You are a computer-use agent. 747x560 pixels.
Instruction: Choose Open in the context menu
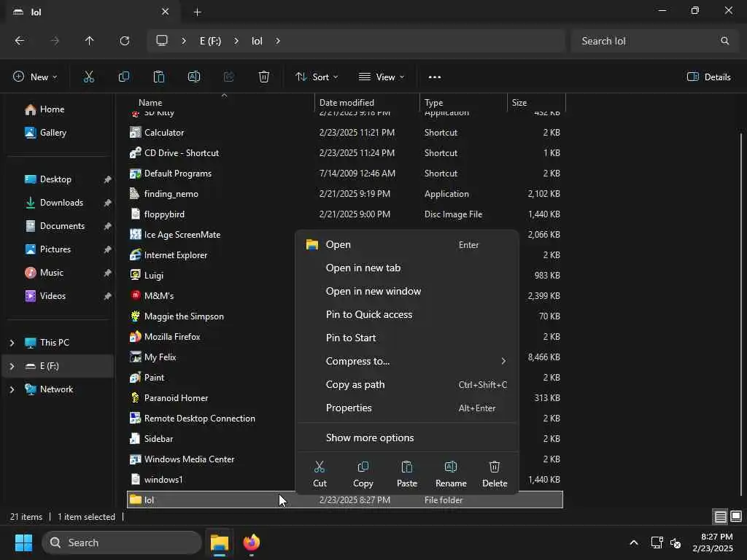[407, 244]
